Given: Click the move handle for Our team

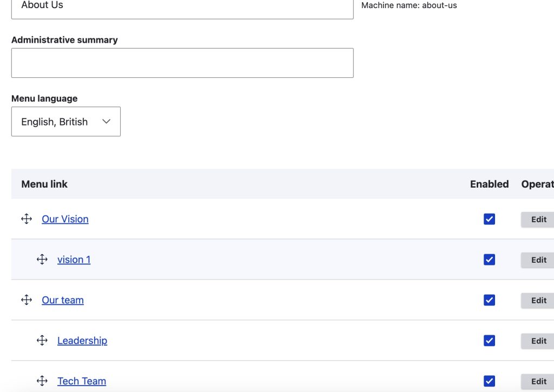Looking at the screenshot, I should coord(27,300).
